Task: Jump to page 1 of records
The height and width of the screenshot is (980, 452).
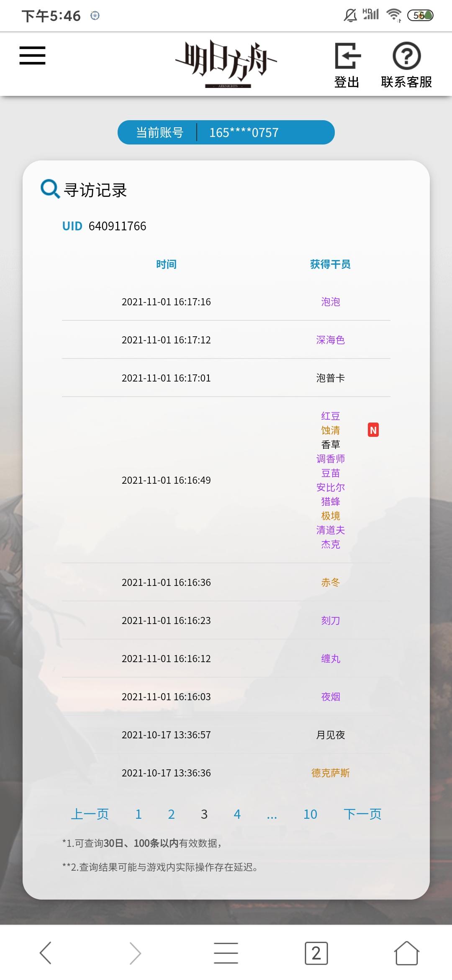Action: click(139, 814)
